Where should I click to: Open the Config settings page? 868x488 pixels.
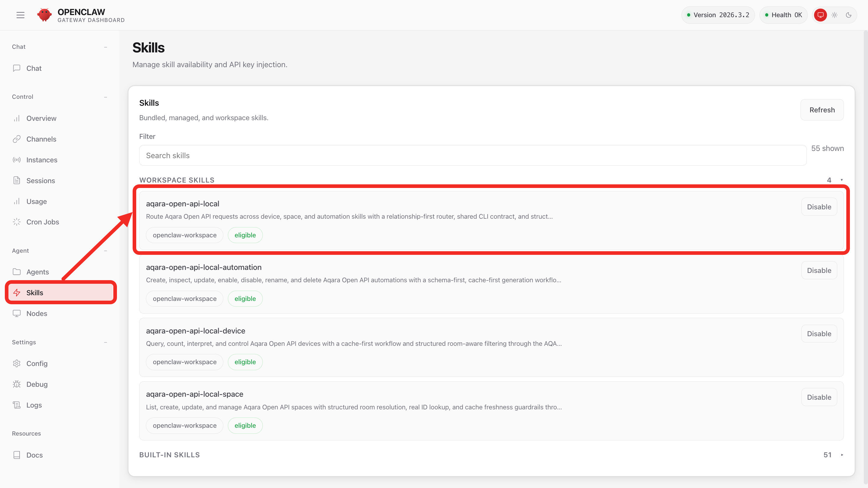coord(61,363)
